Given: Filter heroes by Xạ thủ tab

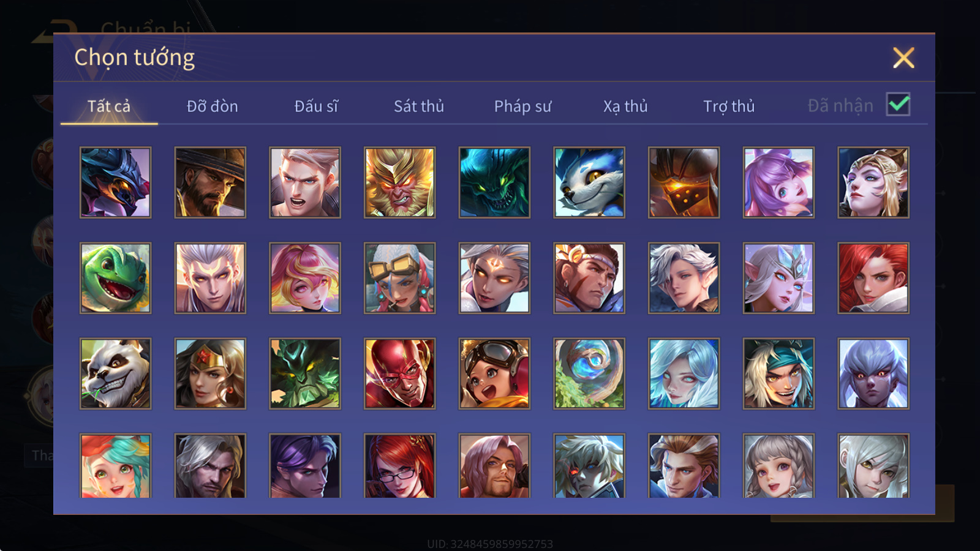Looking at the screenshot, I should tap(625, 107).
